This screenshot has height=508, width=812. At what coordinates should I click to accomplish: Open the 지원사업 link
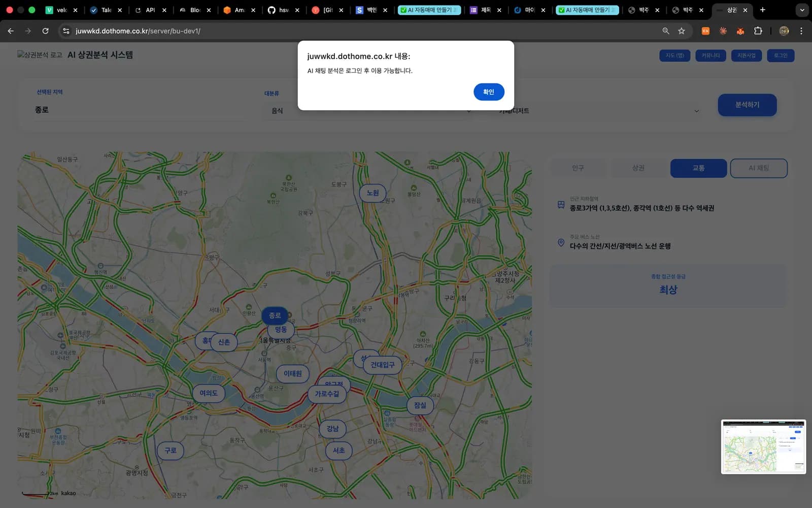click(747, 55)
